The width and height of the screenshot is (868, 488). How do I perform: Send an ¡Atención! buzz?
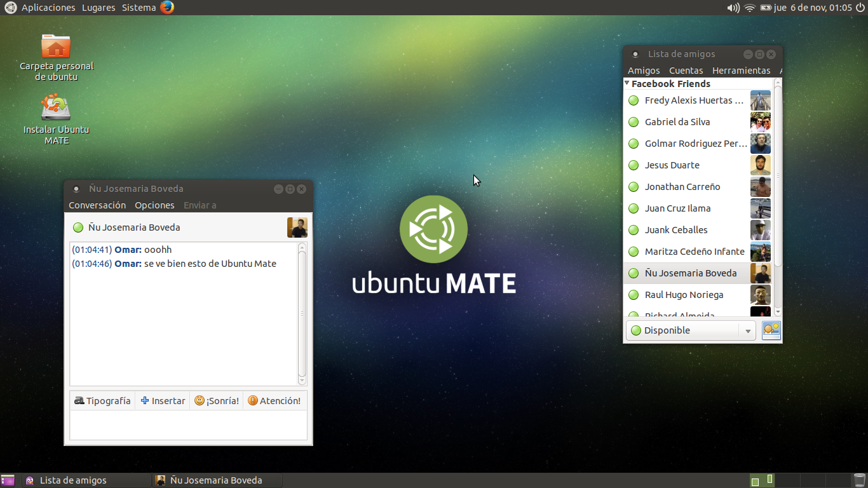275,401
